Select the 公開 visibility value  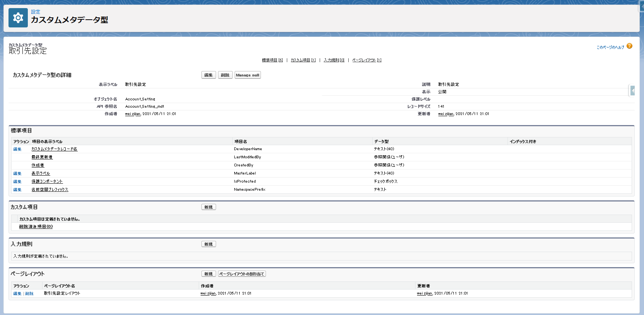pos(442,92)
